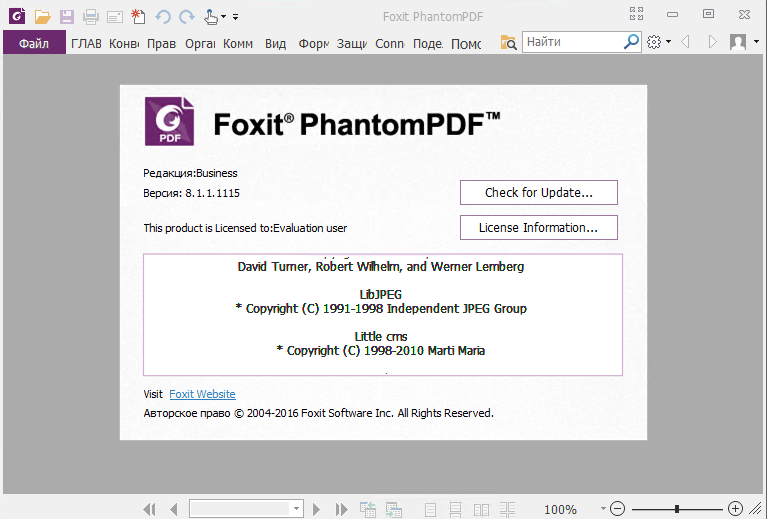The width and height of the screenshot is (767, 519).
Task: Go to next search result arrow
Action: point(712,42)
